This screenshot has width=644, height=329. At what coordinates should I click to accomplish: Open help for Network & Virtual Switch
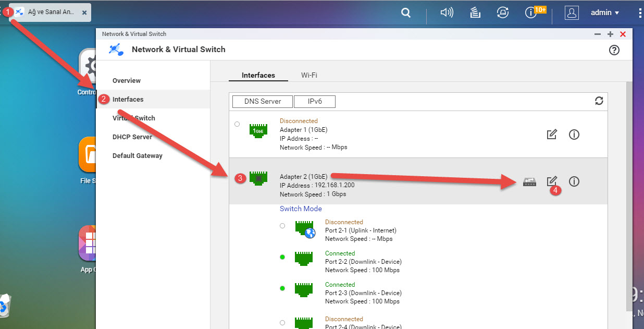(614, 50)
